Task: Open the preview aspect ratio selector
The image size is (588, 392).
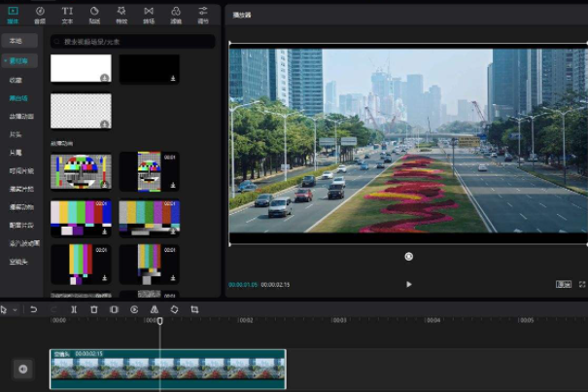Action: click(563, 284)
